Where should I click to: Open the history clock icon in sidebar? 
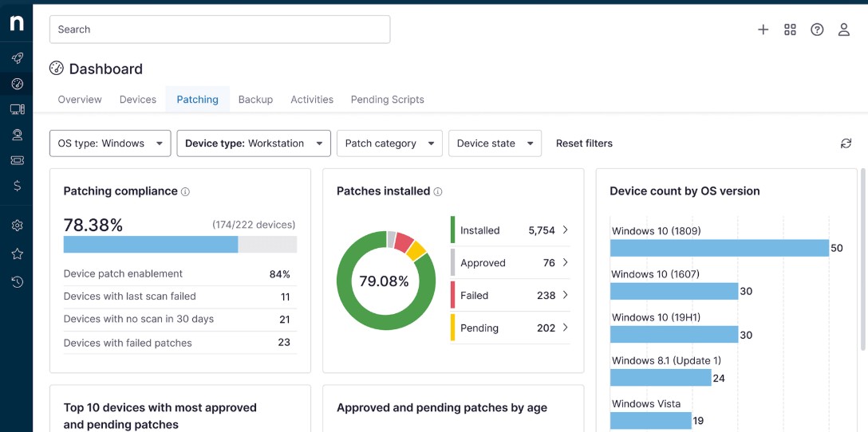(17, 282)
